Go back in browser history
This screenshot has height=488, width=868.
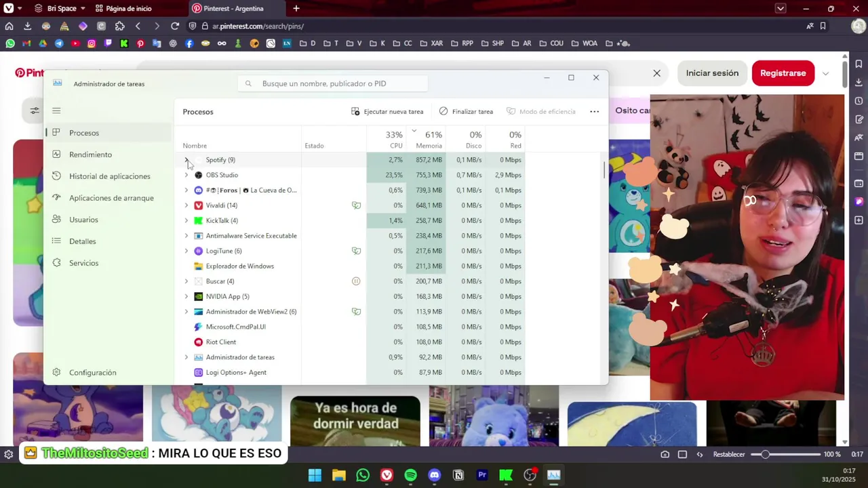pyautogui.click(x=138, y=26)
